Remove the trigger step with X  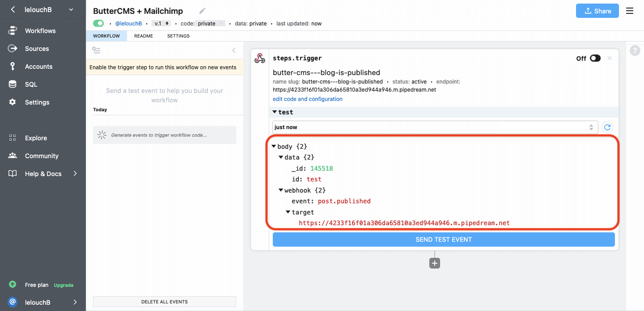click(610, 59)
